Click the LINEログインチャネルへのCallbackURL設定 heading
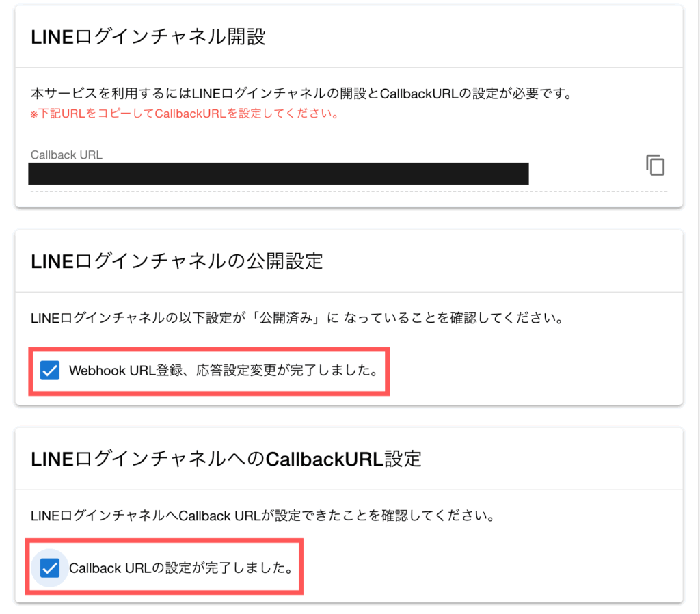 (226, 459)
